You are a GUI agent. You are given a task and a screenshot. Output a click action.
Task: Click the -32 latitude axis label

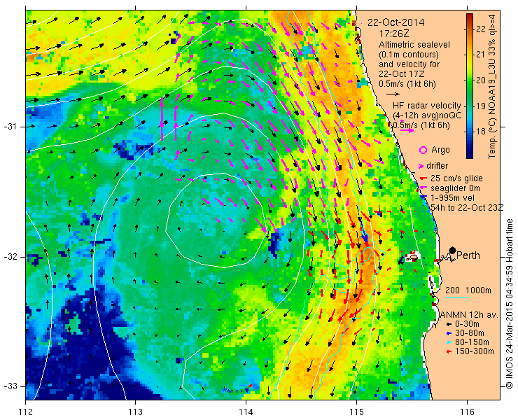click(10, 257)
